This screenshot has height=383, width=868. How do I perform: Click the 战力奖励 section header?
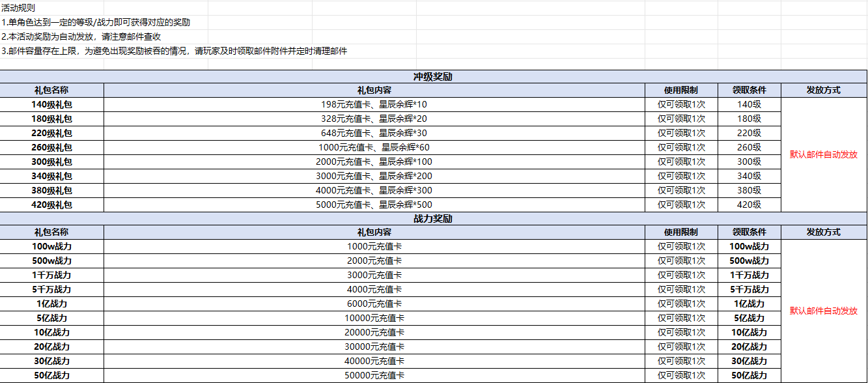433,219
